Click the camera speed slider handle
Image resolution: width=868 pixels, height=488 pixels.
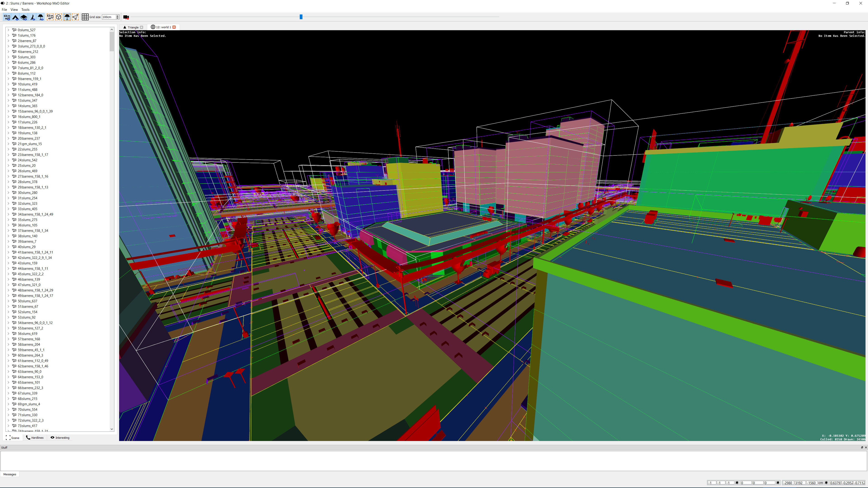301,17
